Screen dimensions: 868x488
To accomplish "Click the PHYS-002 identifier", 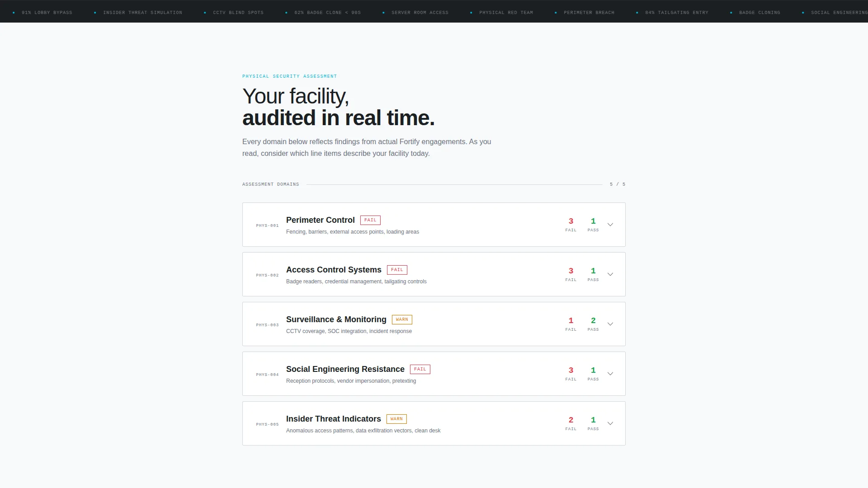I will 267,275.
